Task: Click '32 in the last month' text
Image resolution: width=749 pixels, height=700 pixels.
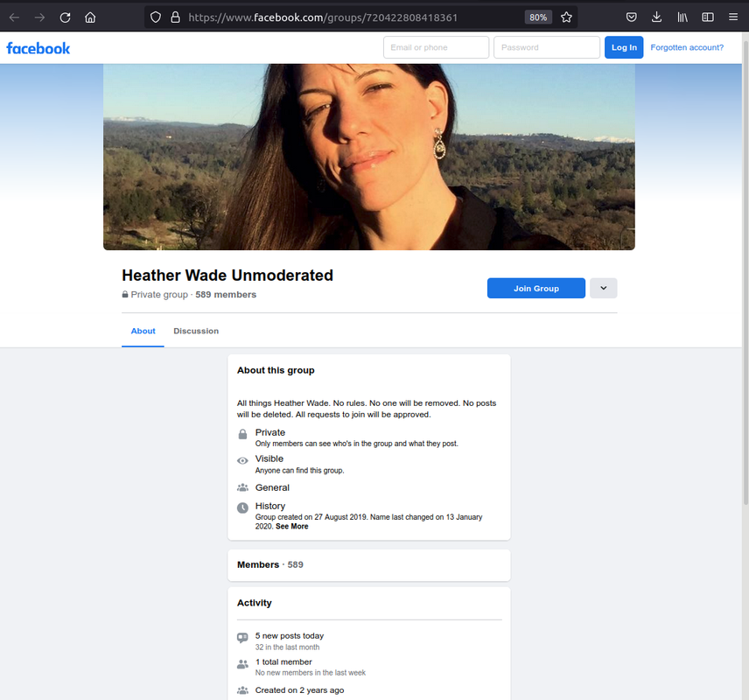Action: [x=287, y=647]
